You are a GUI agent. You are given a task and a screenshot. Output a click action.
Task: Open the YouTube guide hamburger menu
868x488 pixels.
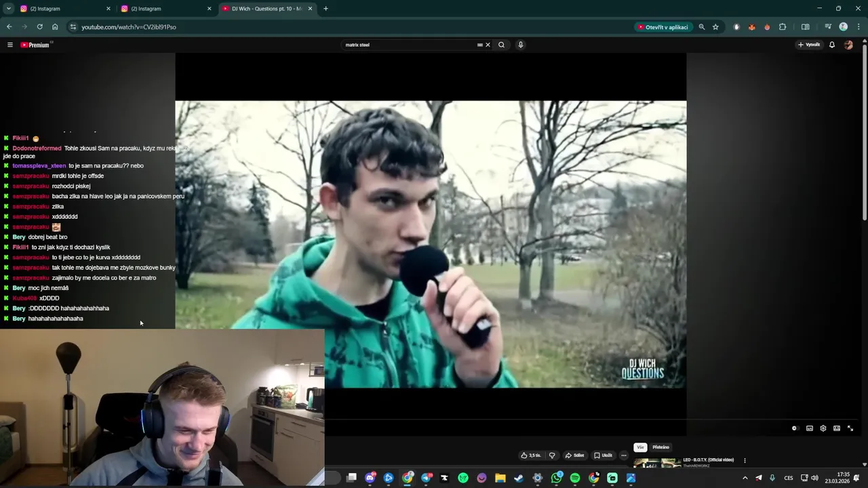click(10, 45)
